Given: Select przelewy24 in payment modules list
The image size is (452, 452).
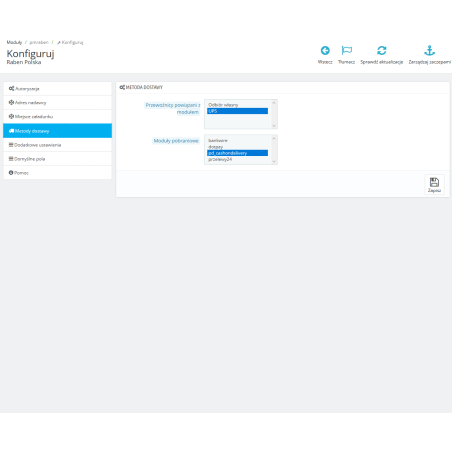Looking at the screenshot, I should point(237,159).
